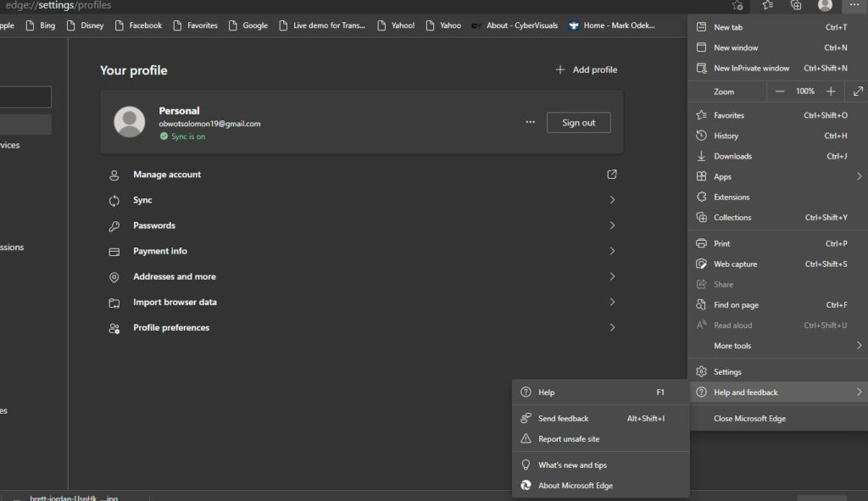Open the Passwords settings row
The image size is (868, 501).
tap(362, 225)
